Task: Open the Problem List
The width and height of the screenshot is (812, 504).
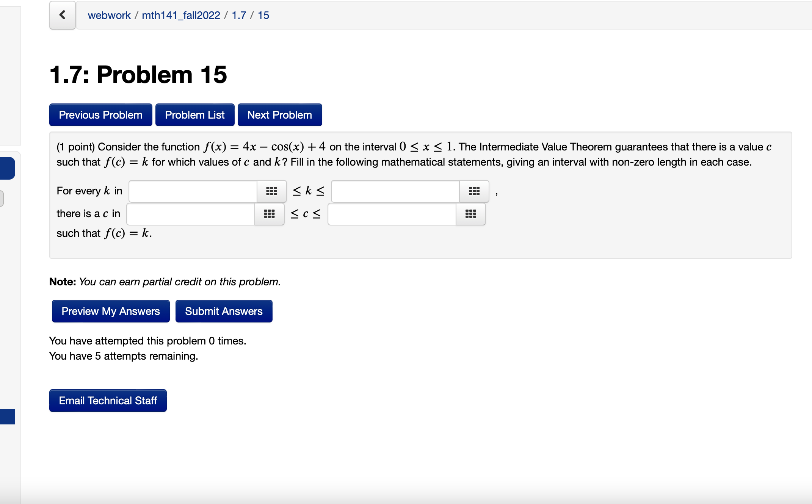Action: coord(194,114)
